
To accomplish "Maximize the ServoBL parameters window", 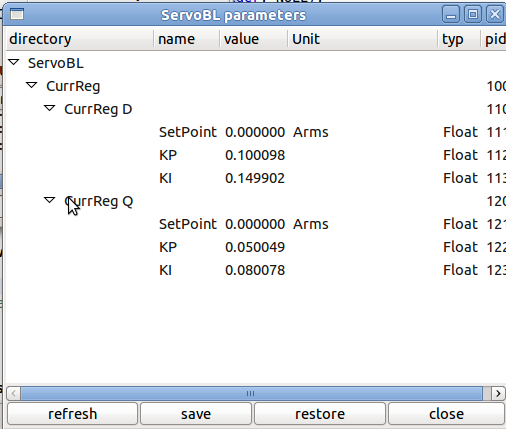I will (x=473, y=15).
